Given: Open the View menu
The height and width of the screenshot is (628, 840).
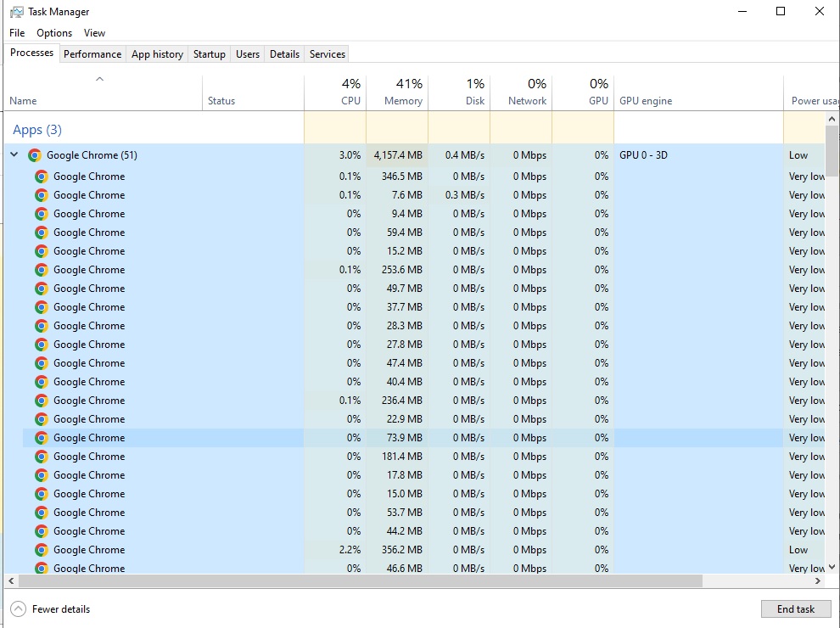Looking at the screenshot, I should tap(94, 33).
